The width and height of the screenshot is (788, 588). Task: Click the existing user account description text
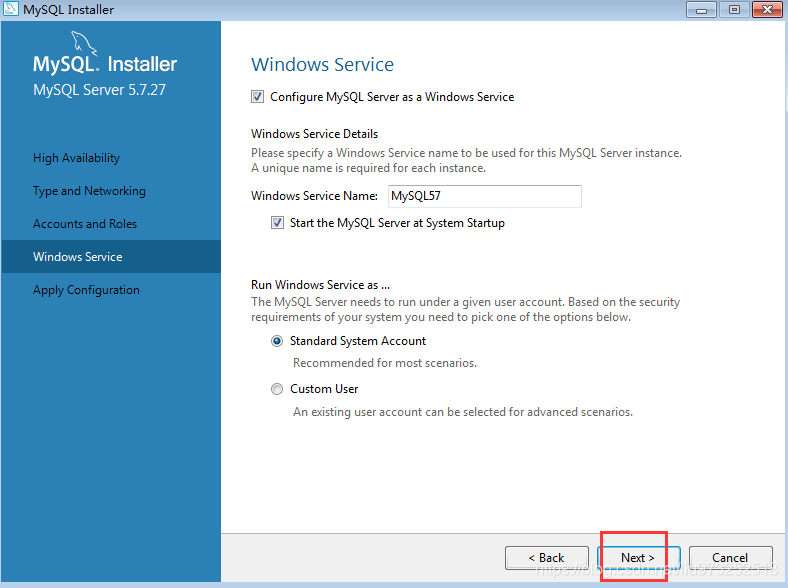click(463, 412)
